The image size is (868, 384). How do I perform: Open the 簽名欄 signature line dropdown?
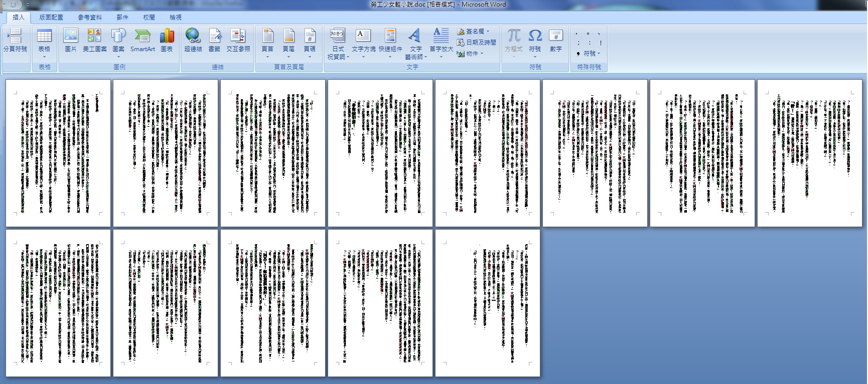473,31
